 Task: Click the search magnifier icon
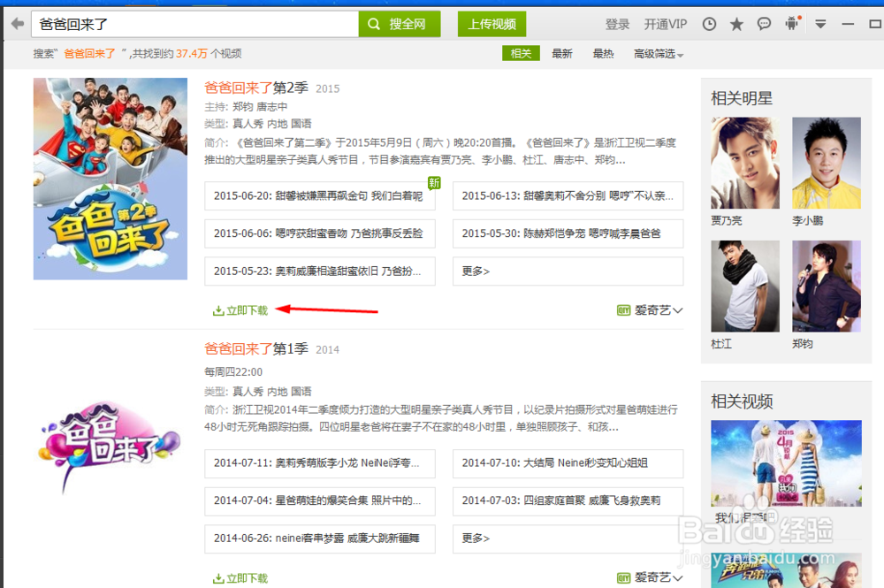[373, 24]
